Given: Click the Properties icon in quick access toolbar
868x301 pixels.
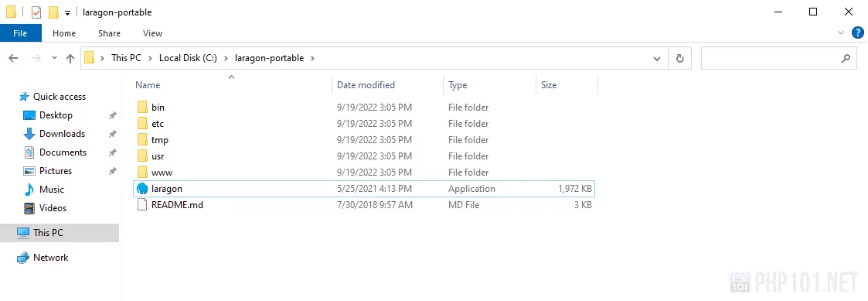Looking at the screenshot, I should (x=36, y=12).
